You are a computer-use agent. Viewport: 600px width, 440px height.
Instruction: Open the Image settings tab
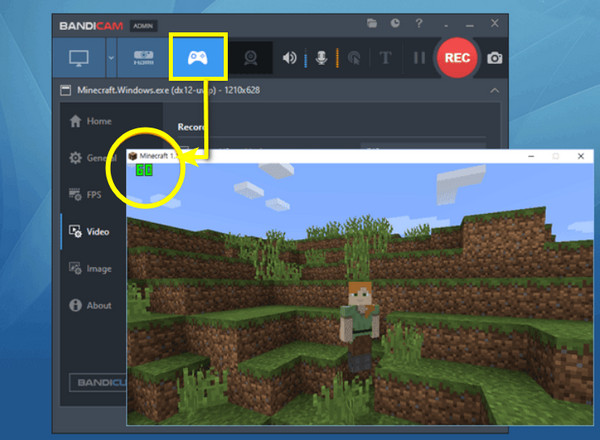pyautogui.click(x=90, y=269)
